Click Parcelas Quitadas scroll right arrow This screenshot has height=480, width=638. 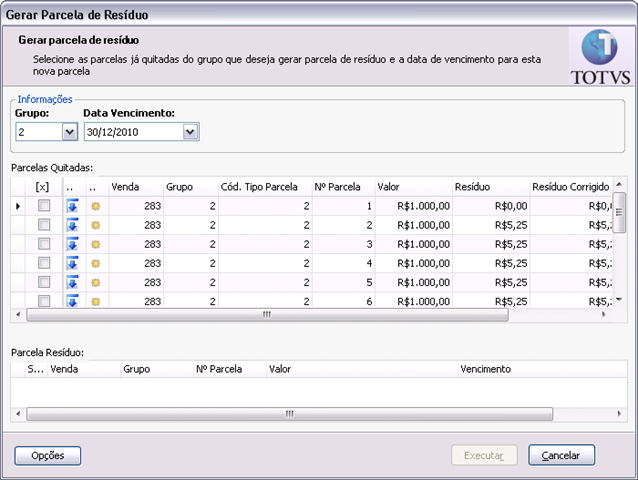pos(603,314)
